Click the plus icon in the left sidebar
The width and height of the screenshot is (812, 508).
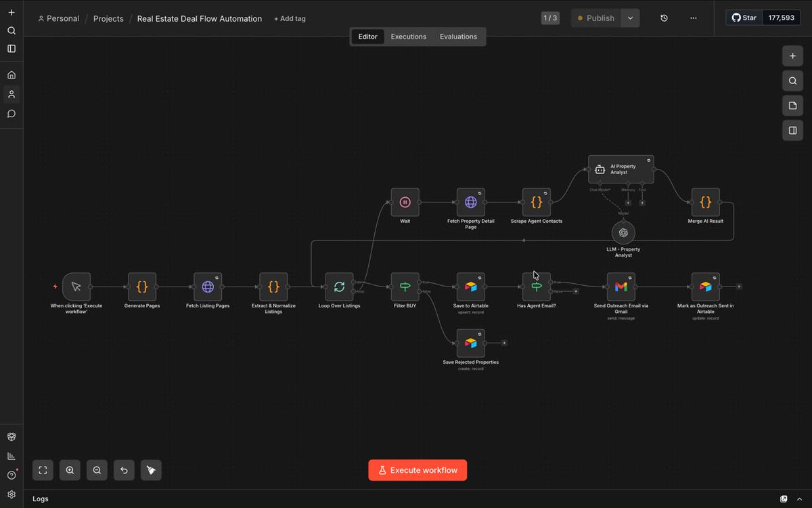[x=12, y=12]
